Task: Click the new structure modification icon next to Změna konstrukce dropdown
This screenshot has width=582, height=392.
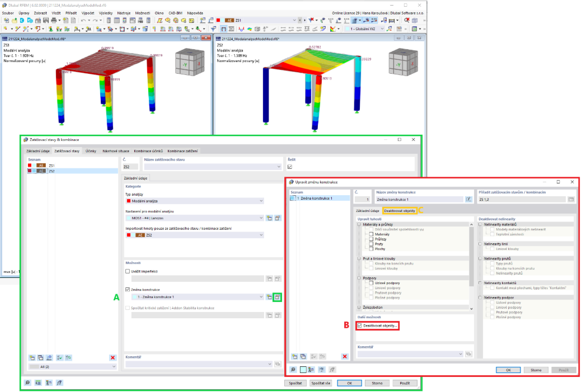Action: click(x=269, y=297)
